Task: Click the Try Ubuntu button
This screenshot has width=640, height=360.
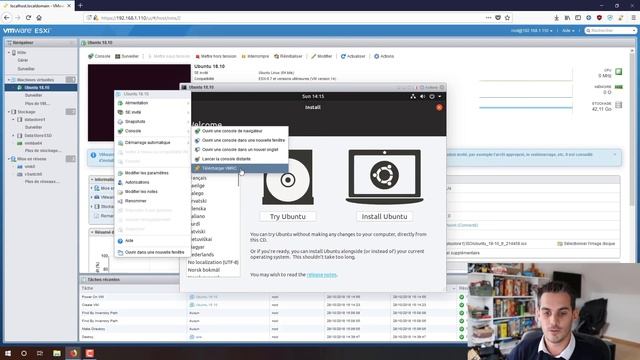Action: [288, 217]
